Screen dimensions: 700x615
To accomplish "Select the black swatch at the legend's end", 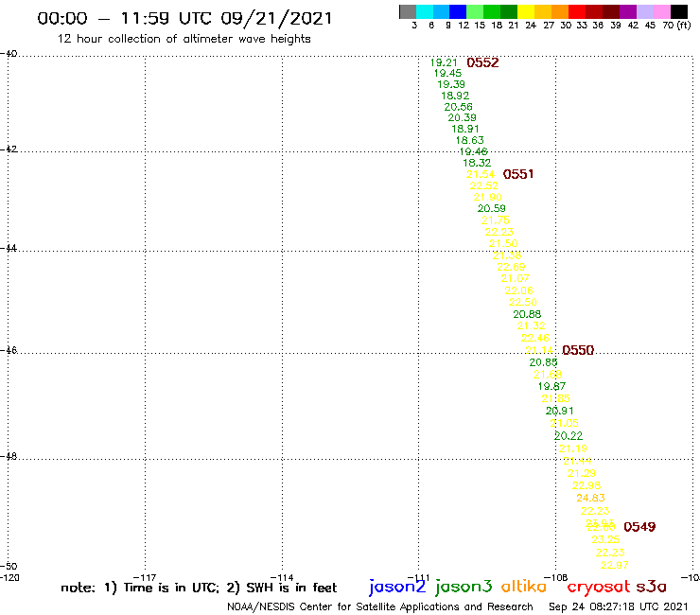I will click(678, 11).
